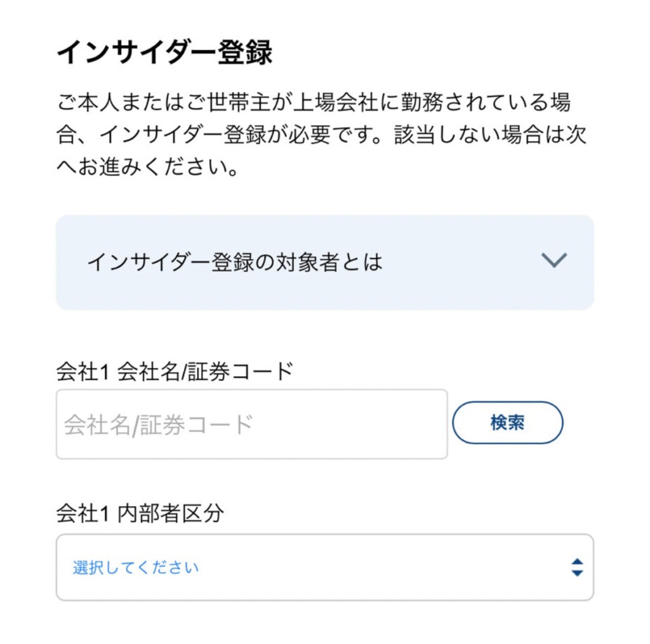Click the gray placeholder text 会社名/証券コード
The width and height of the screenshot is (650, 644).
tap(159, 424)
